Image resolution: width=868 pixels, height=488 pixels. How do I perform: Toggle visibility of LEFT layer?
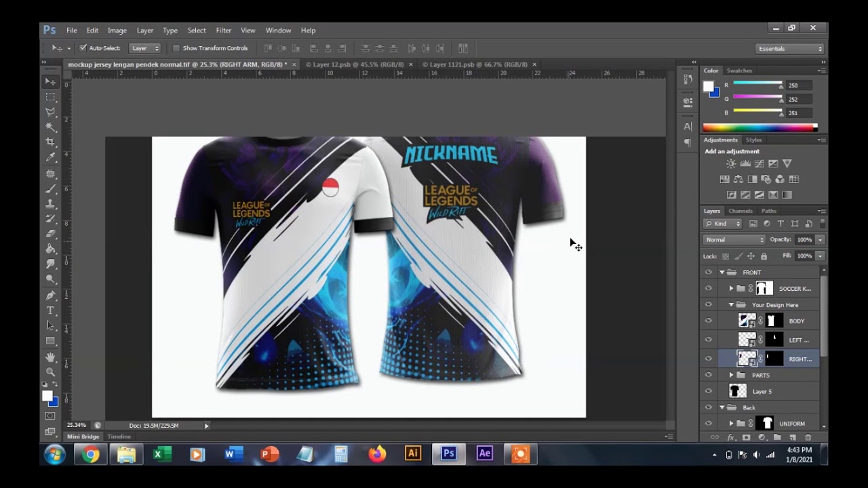point(708,340)
